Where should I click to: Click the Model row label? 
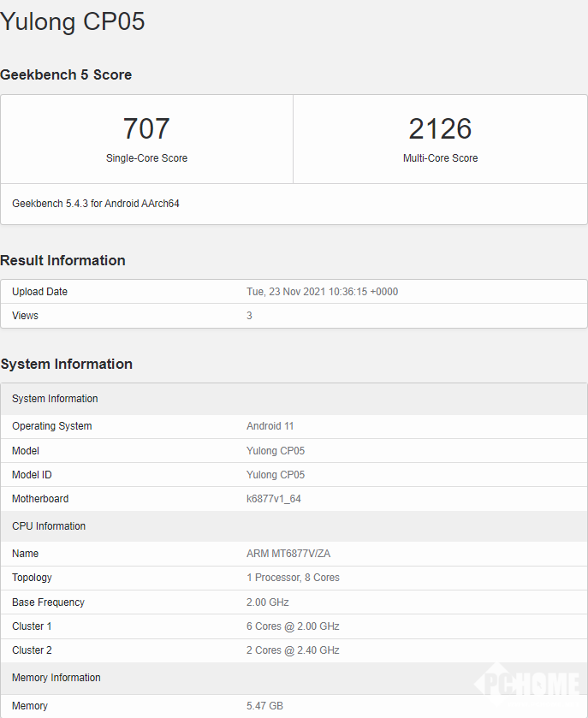tap(26, 451)
